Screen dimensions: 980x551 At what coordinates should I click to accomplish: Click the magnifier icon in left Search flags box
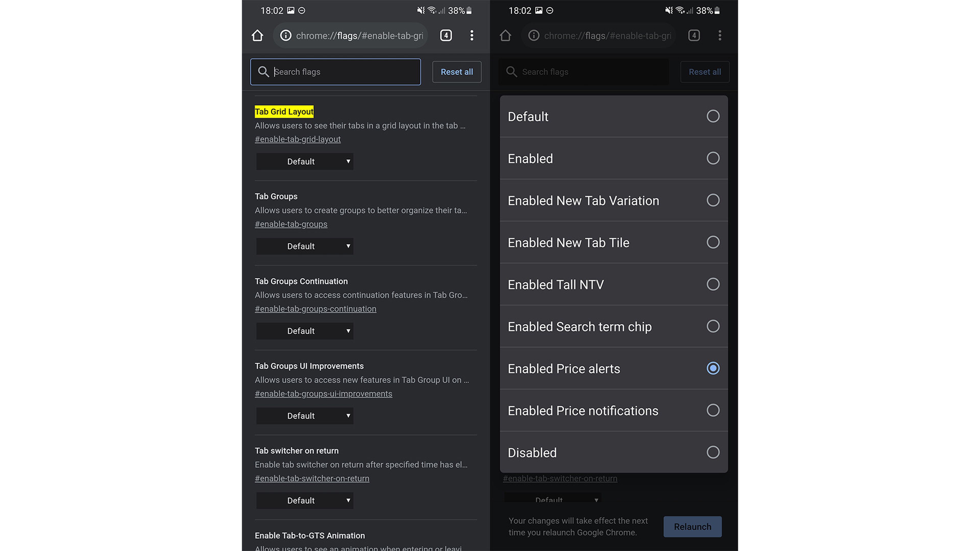click(x=263, y=71)
